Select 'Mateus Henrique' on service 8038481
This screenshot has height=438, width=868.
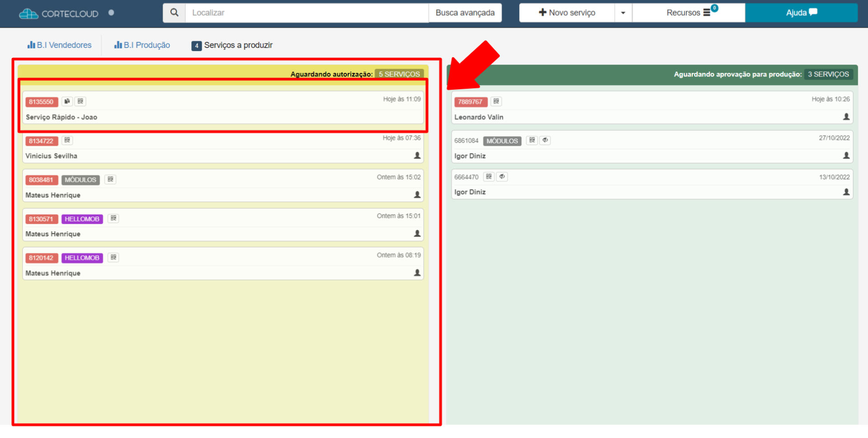[53, 195]
